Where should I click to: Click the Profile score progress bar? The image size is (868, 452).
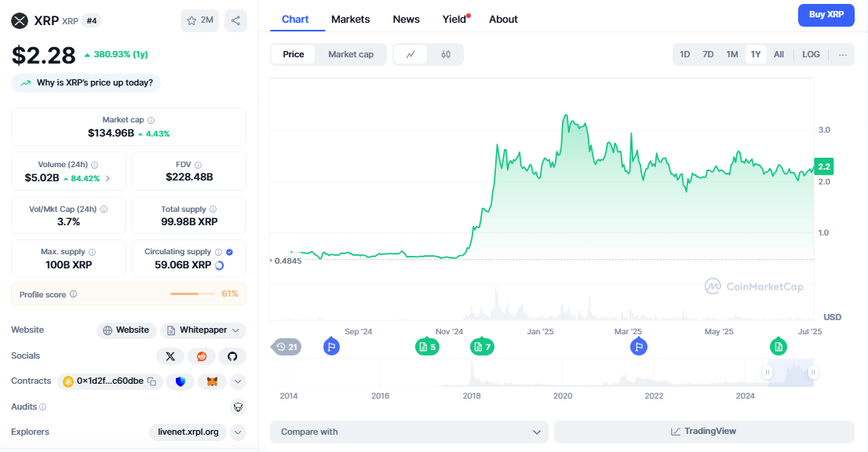click(x=192, y=293)
